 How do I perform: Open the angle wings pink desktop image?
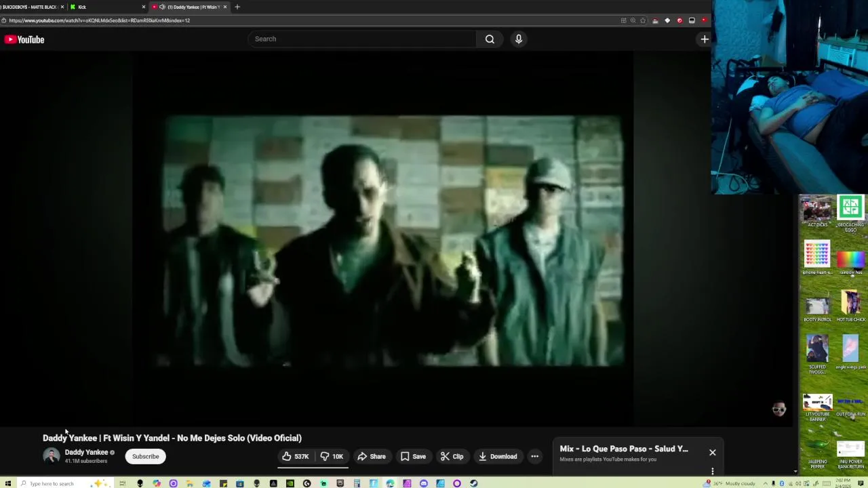pos(850,352)
